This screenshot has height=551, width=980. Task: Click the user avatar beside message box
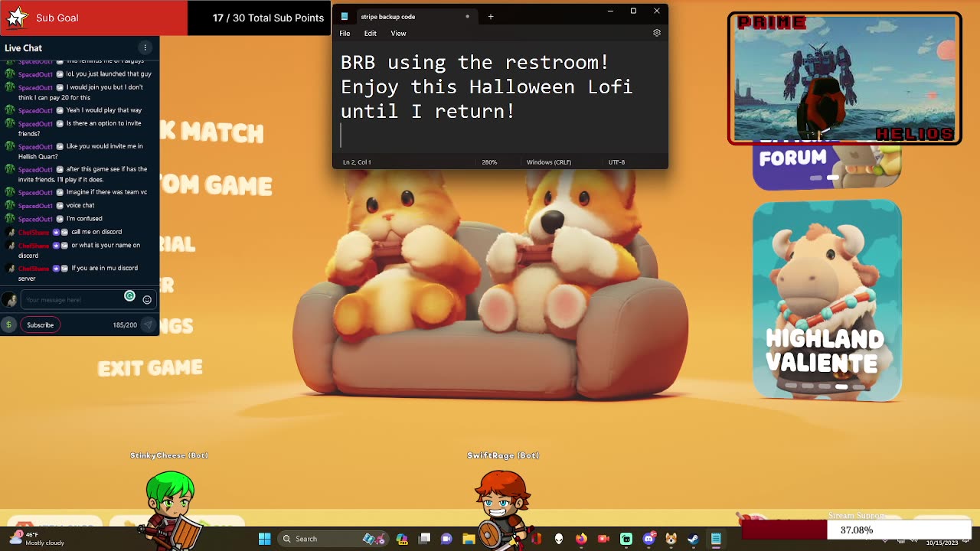(x=8, y=299)
